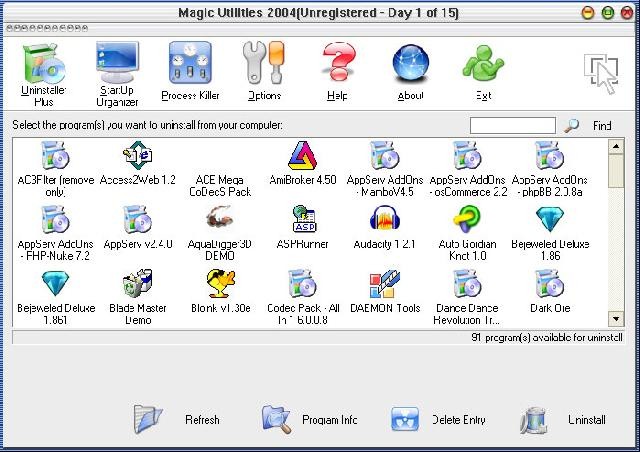Click the '91 program(s) available for uninstall' status text
This screenshot has width=640, height=452.
(x=547, y=338)
